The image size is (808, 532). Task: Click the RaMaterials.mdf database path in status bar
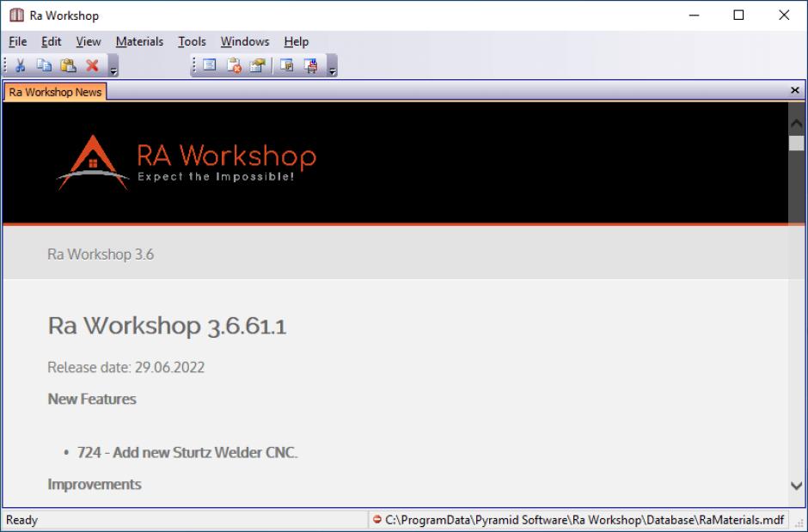(585, 520)
